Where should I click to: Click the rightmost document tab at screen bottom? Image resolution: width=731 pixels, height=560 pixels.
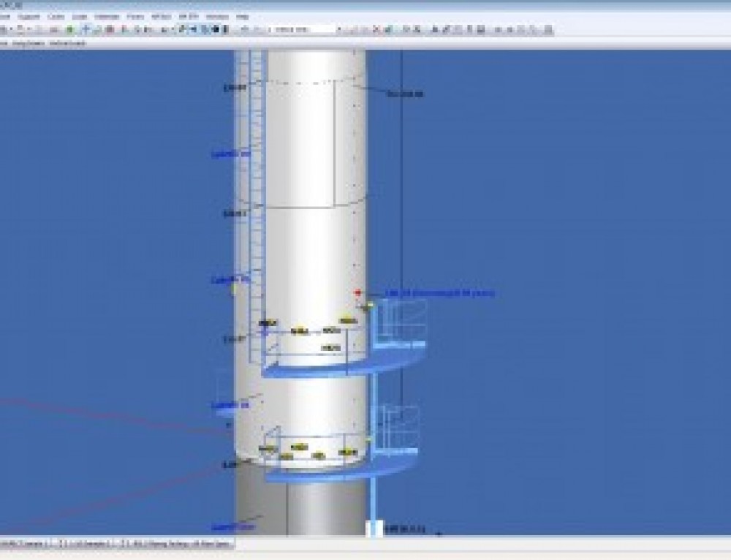click(197, 545)
